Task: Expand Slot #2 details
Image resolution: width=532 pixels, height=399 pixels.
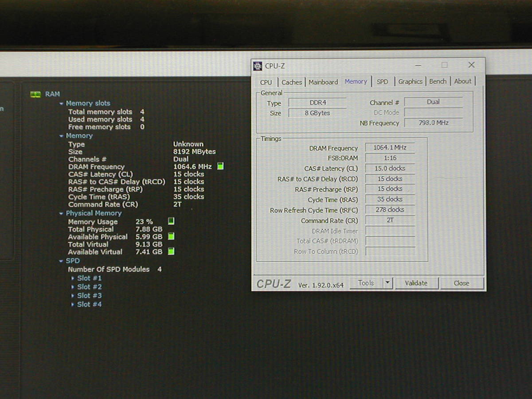Action: [73, 287]
